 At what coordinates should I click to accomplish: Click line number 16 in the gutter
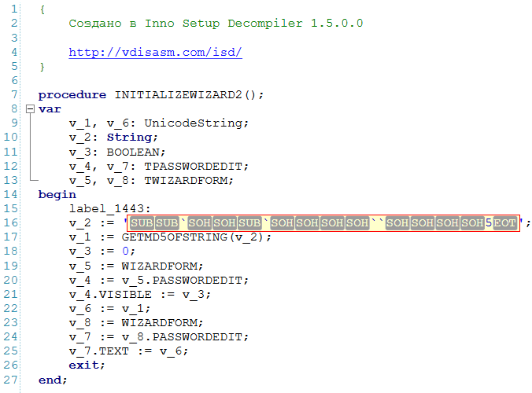(10, 222)
